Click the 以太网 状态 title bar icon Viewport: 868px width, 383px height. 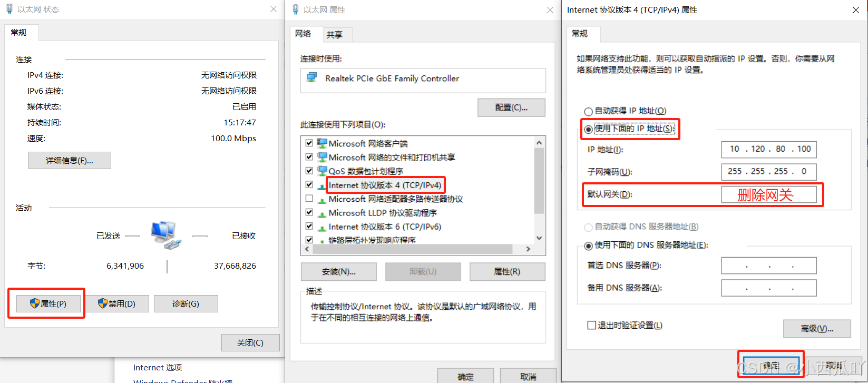click(x=9, y=9)
